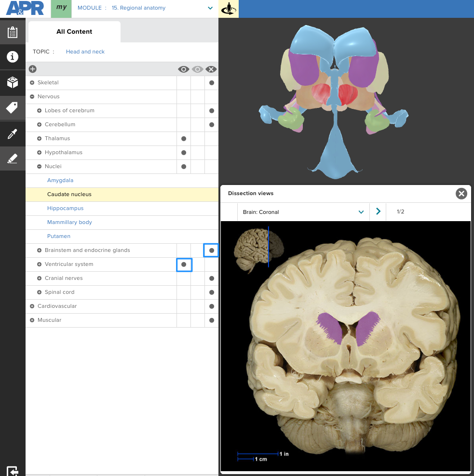Select the tag label tool icon

13,108
